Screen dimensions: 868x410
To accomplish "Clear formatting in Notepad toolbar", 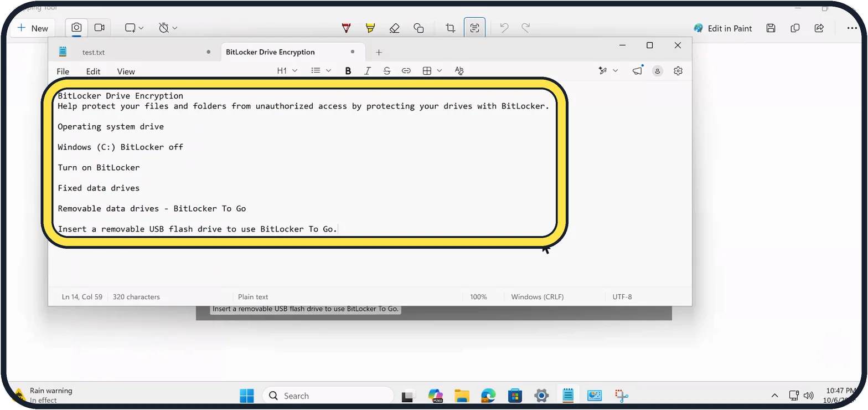I will (459, 71).
